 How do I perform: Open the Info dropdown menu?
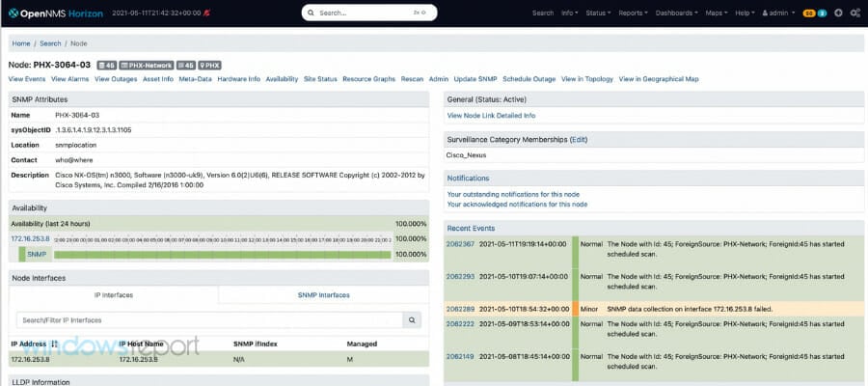(x=570, y=13)
